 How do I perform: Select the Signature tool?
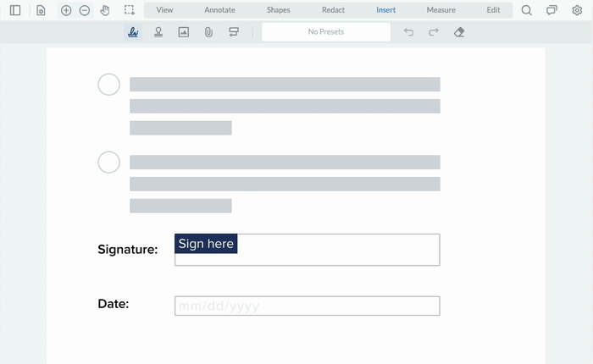(133, 32)
